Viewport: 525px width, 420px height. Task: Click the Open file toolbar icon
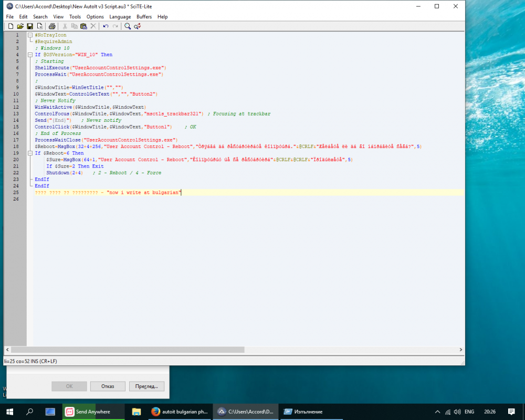click(x=20, y=26)
